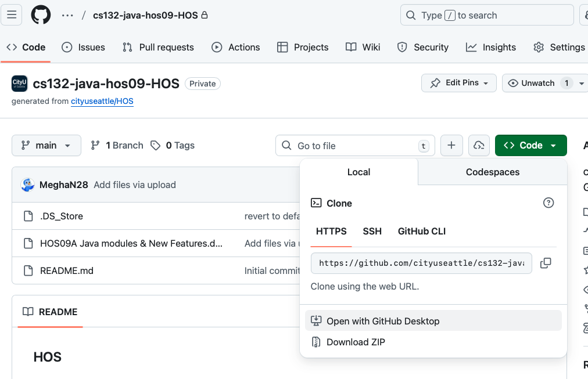Open the clone help question mark
The height and width of the screenshot is (379, 588).
pos(548,203)
